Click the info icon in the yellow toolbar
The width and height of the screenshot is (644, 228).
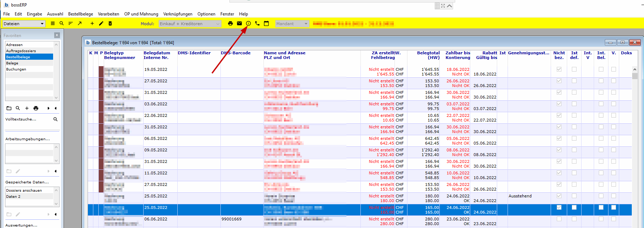(248, 23)
